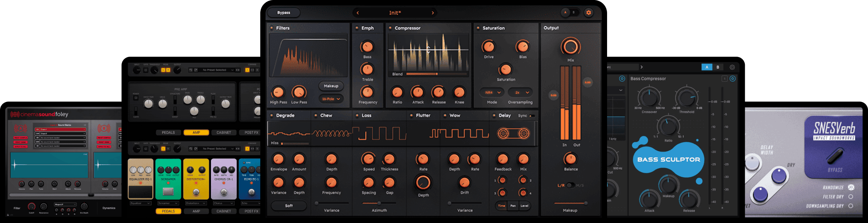
Task: Select B state in Bass Sculptor
Action: pyautogui.click(x=718, y=67)
